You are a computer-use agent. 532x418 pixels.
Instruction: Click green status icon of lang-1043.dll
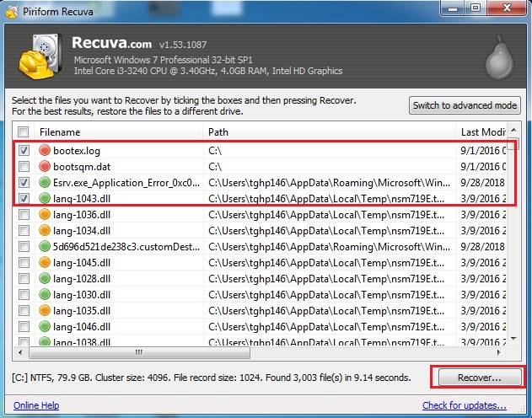pos(45,198)
